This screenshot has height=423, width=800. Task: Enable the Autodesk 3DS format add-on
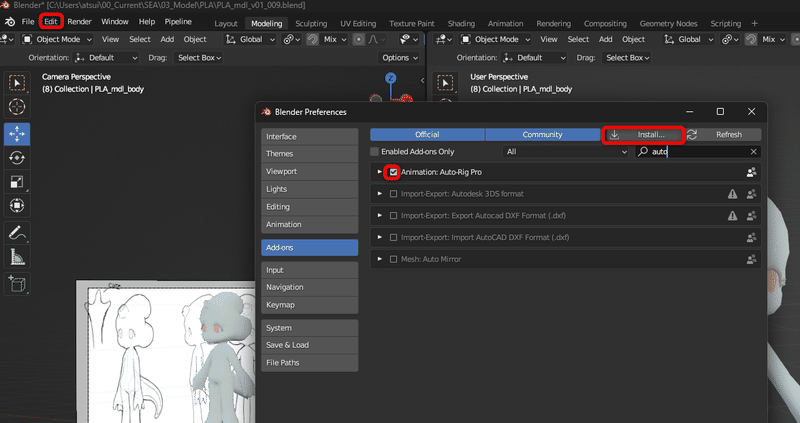coord(393,194)
